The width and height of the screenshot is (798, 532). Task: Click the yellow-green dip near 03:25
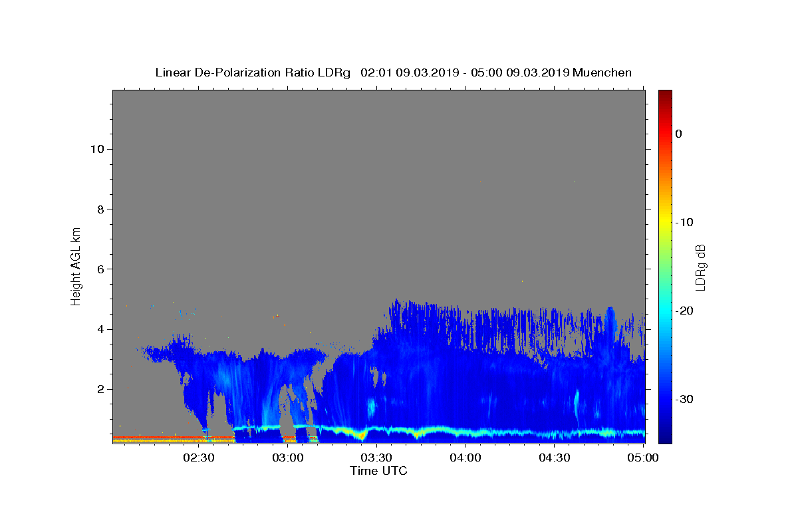pyautogui.click(x=360, y=436)
